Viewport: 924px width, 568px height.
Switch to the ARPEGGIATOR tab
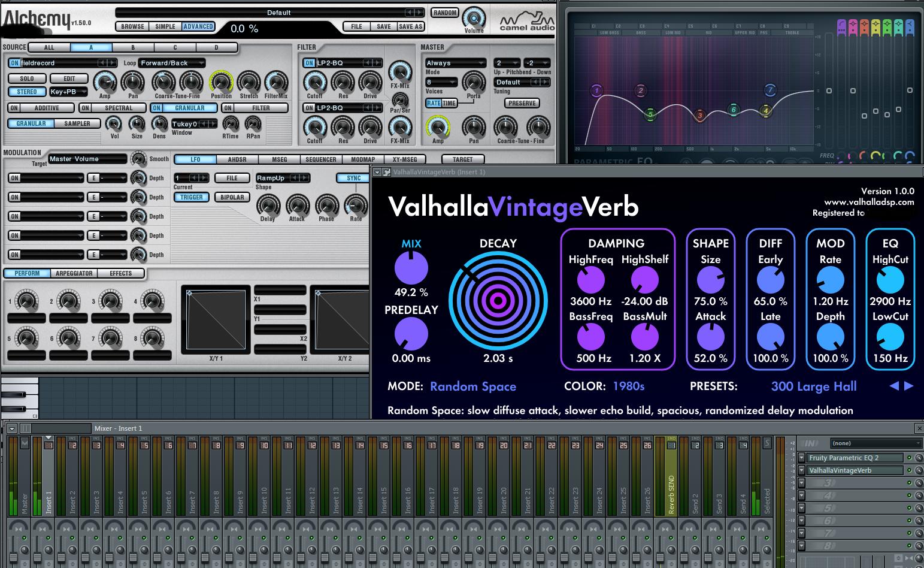click(x=74, y=273)
